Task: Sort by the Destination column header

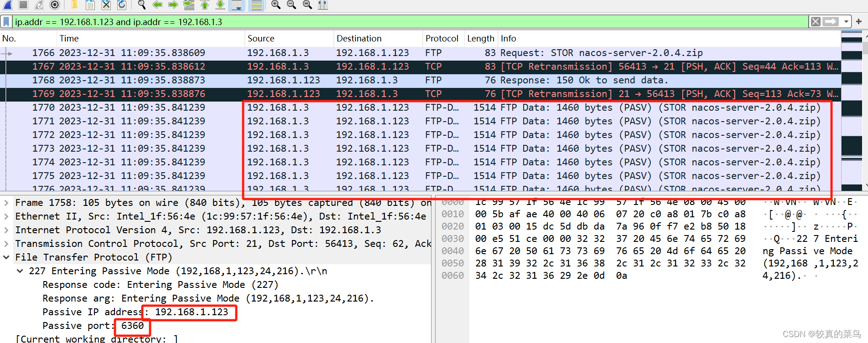Action: click(x=378, y=38)
